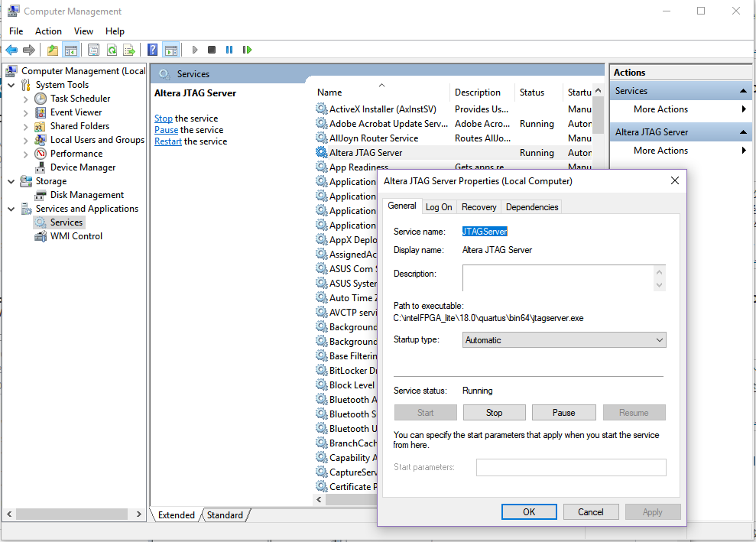Switch to the Standard view tab
Screen dimensions: 756x542
pos(225,515)
